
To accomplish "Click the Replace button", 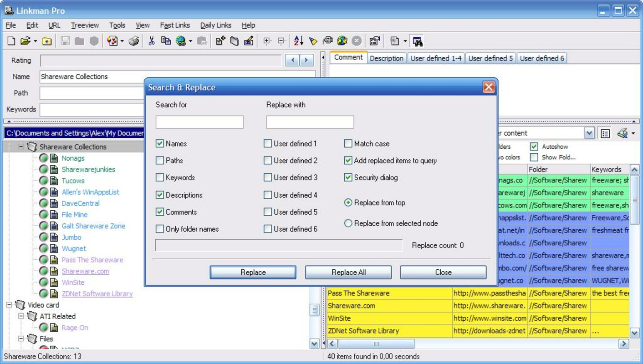I will (x=253, y=272).
